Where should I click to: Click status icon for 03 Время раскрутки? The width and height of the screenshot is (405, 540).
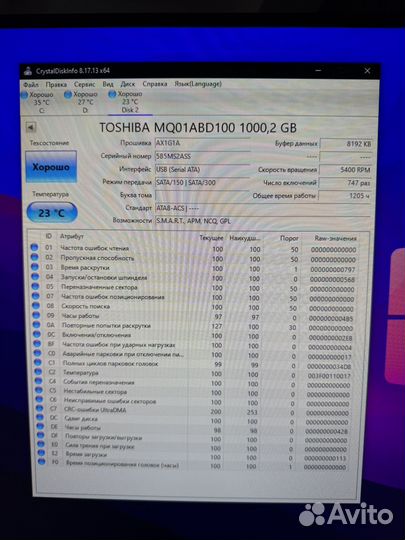(35, 266)
